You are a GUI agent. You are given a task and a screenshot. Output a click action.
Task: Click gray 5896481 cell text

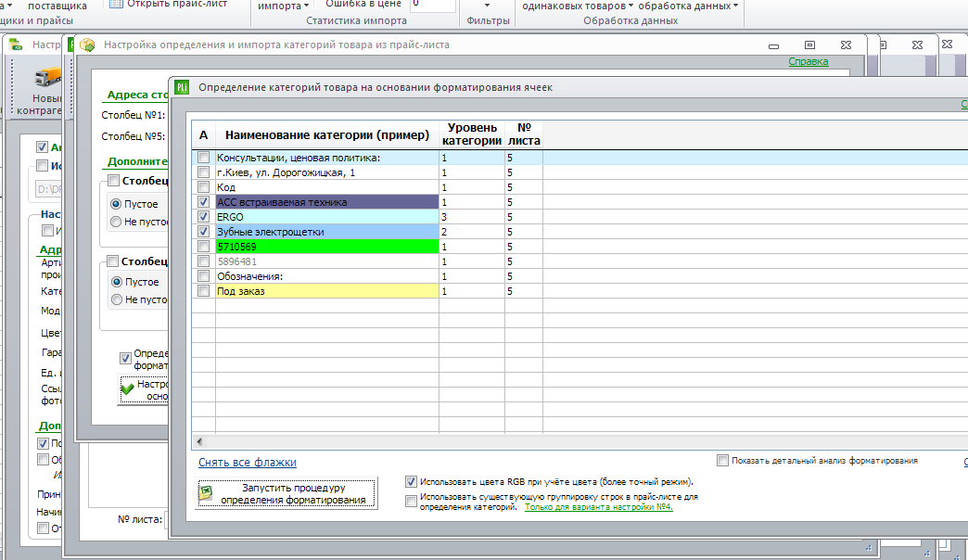click(236, 261)
